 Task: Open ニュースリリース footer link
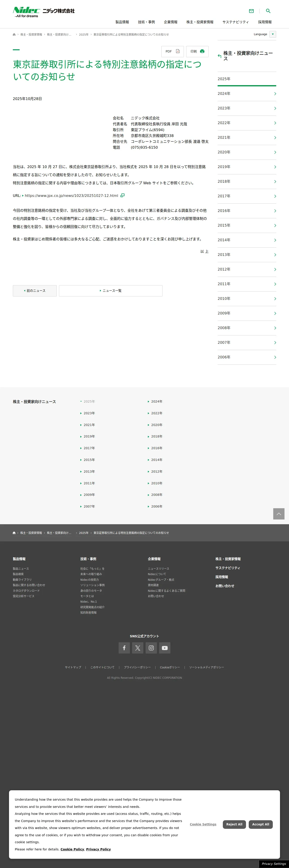coord(159,569)
